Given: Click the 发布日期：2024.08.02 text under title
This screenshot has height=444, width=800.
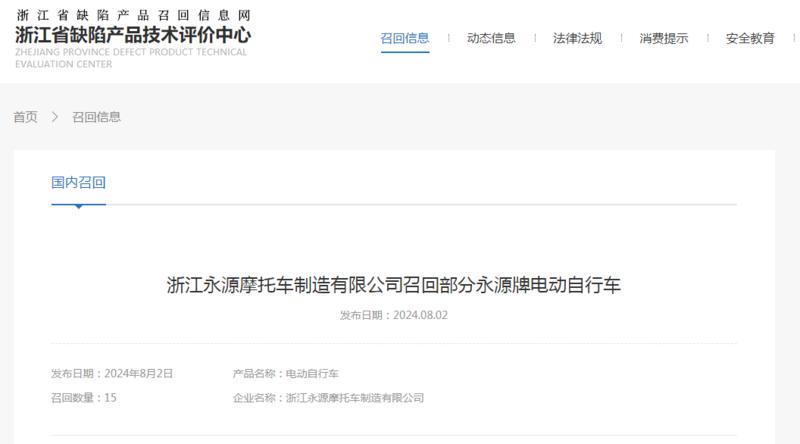Looking at the screenshot, I should pos(393,315).
